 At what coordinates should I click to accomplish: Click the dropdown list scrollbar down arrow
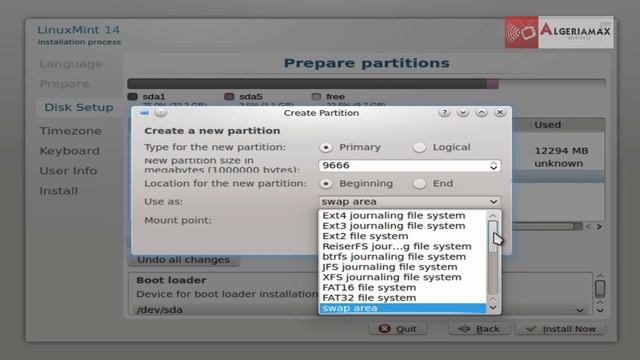click(493, 308)
